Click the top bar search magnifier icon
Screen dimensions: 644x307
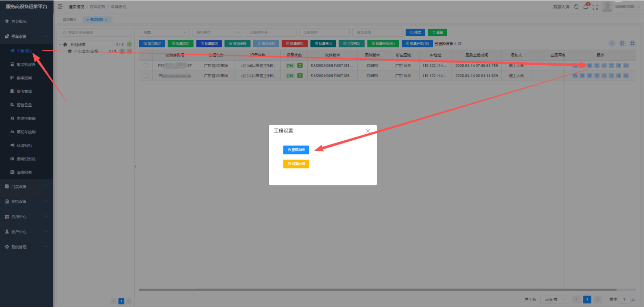576,7
